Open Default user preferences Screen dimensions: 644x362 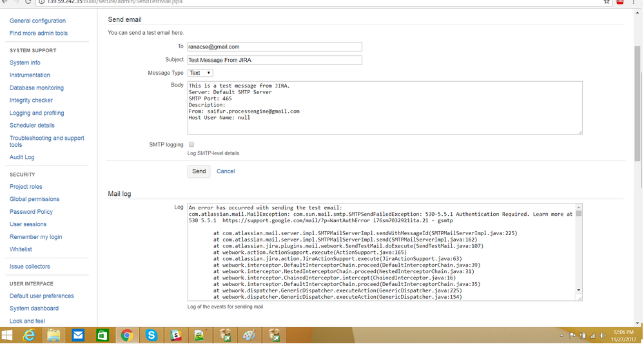point(41,296)
